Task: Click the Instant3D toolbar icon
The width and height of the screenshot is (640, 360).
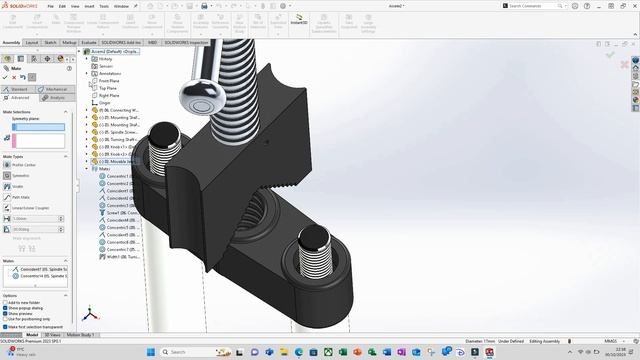Action: click(x=299, y=19)
